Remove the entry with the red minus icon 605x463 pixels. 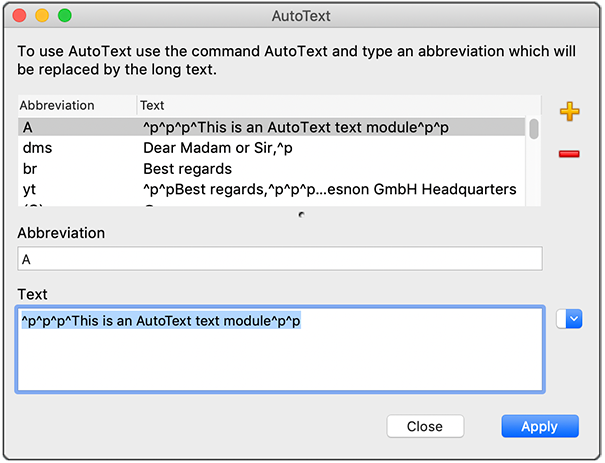coord(569,154)
